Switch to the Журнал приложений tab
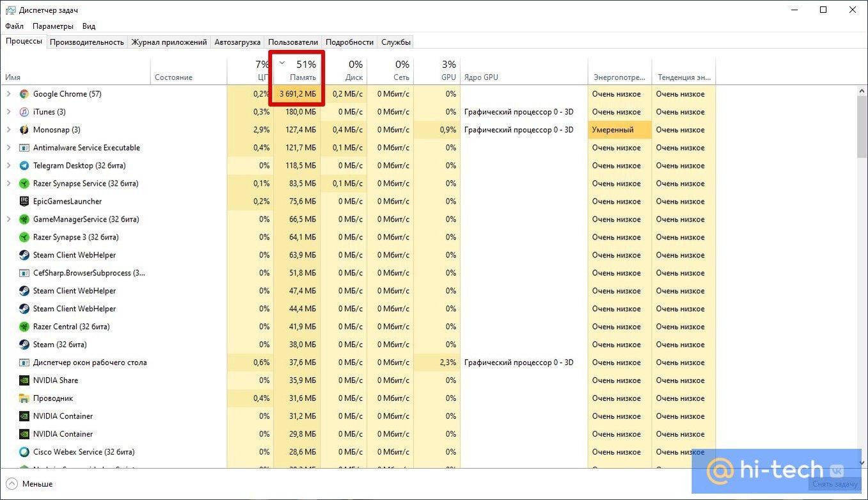The width and height of the screenshot is (868, 500). click(170, 42)
